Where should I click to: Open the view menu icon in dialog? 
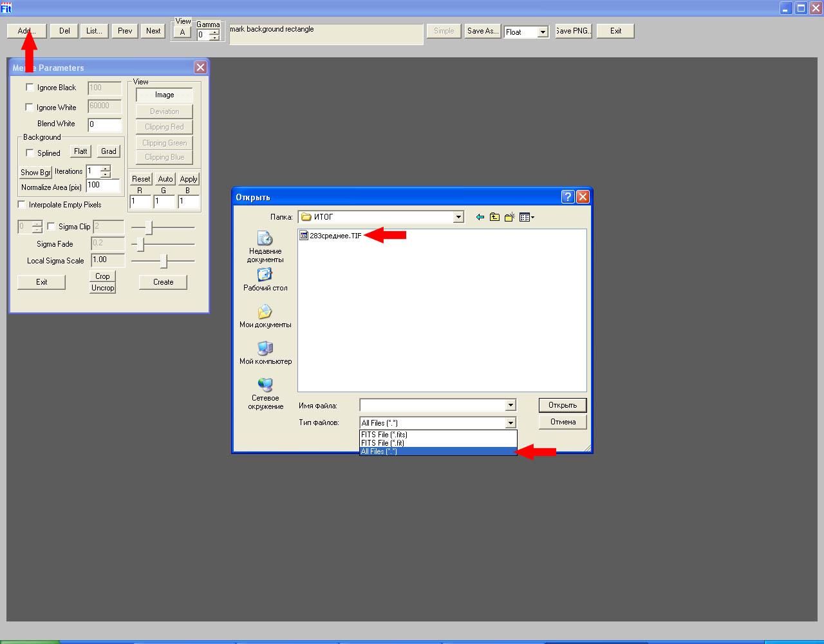(527, 218)
